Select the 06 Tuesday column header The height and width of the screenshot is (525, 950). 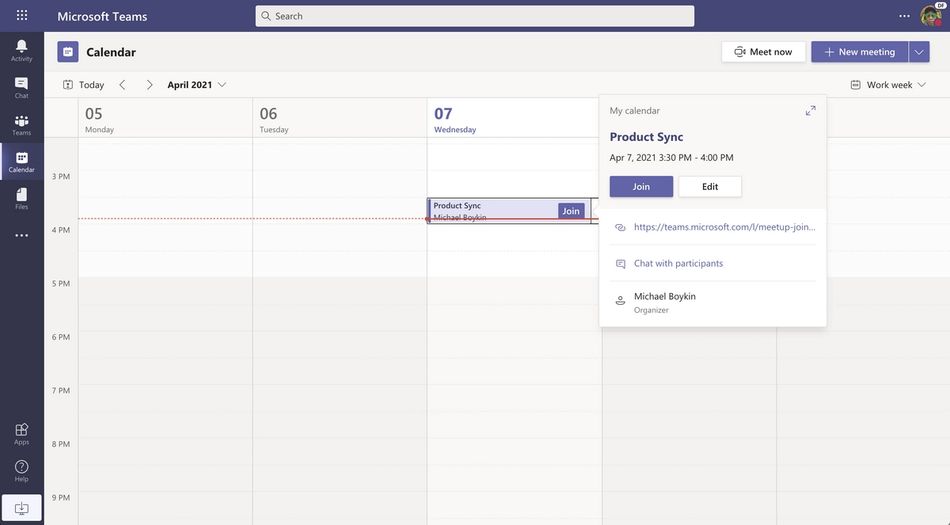pyautogui.click(x=339, y=119)
